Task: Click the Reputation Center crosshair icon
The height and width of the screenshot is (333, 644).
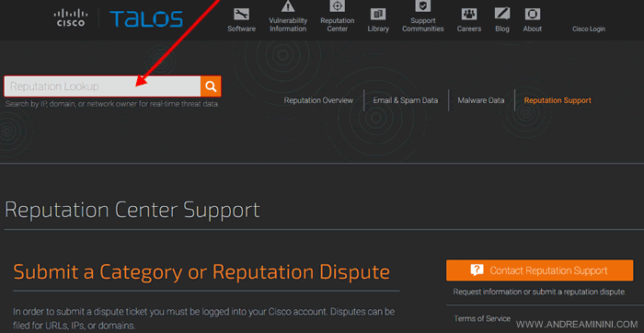Action: (338, 6)
